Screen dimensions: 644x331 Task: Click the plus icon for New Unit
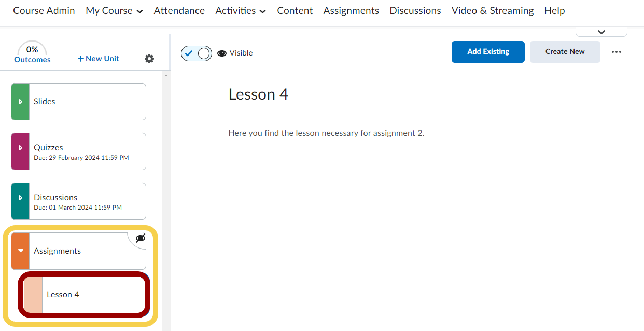coord(80,59)
